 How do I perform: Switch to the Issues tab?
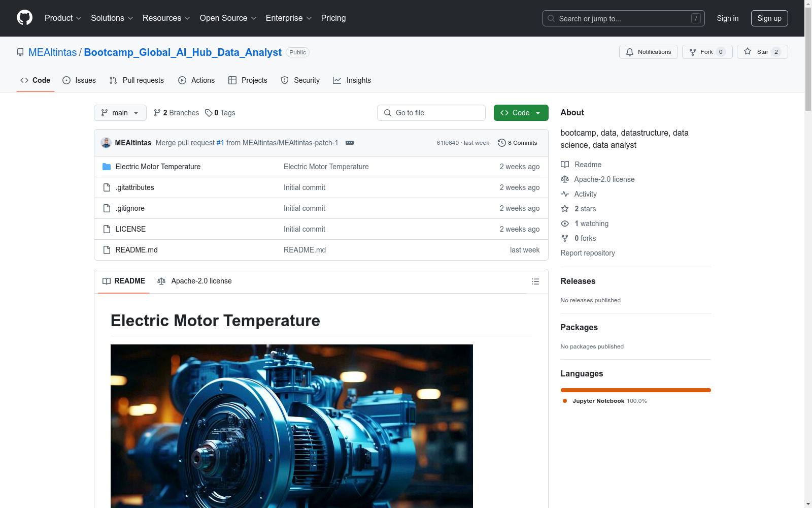tap(79, 80)
